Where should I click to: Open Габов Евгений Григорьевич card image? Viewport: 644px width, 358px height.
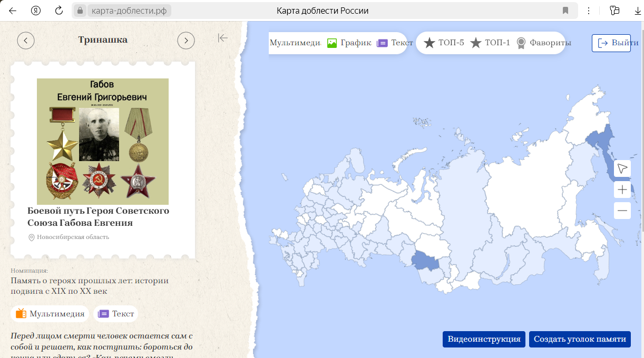[x=103, y=141]
